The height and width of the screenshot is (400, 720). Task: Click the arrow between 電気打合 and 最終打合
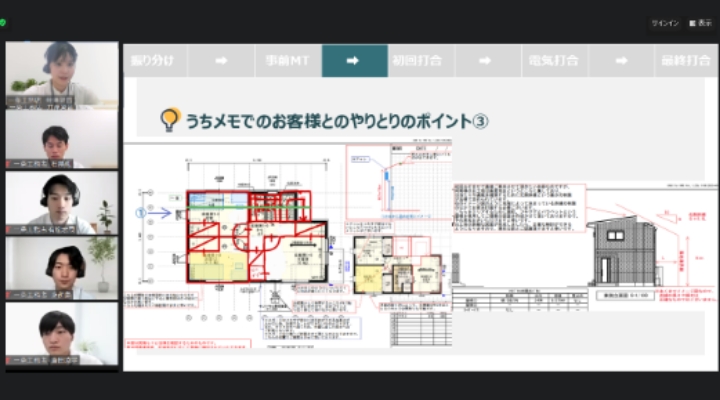pos(621,61)
